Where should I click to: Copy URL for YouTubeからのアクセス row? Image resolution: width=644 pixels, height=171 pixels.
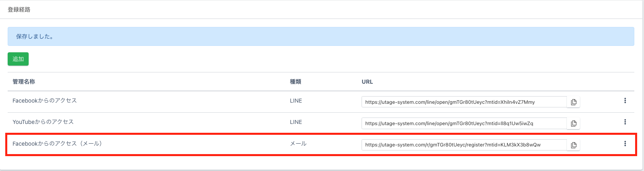(x=573, y=124)
